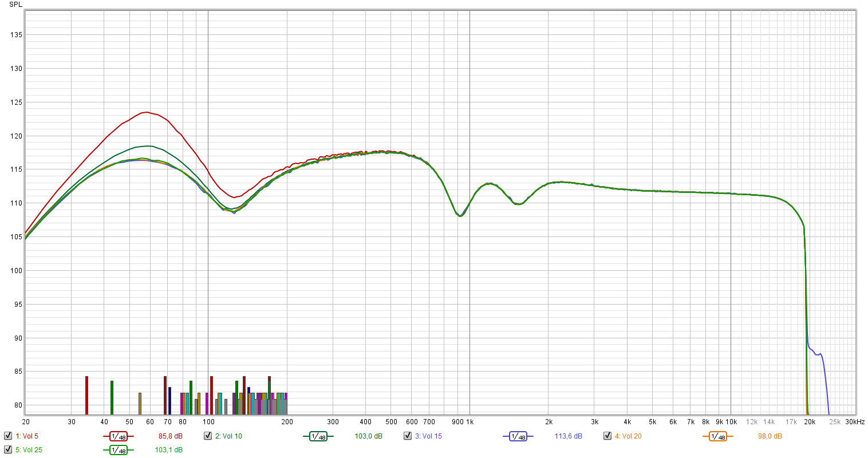
Task: Uncheck the Vol 20 trace checkbox
Action: pyautogui.click(x=607, y=436)
